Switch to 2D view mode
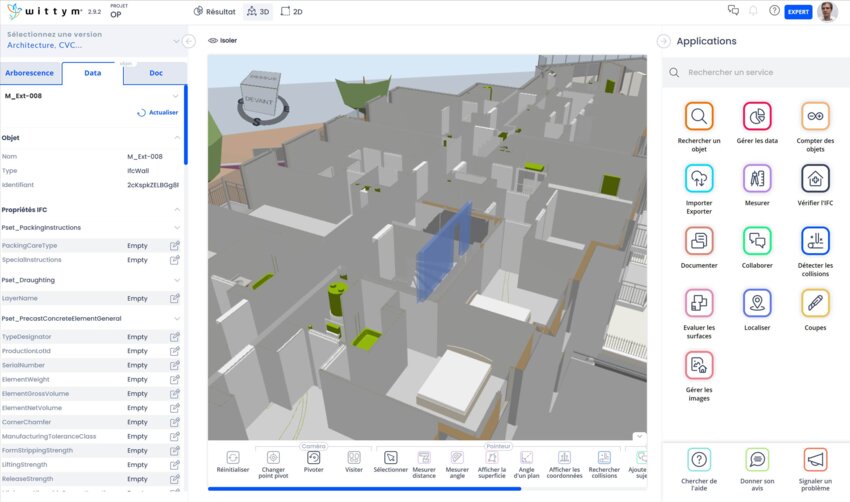The height and width of the screenshot is (502, 850). coord(292,12)
